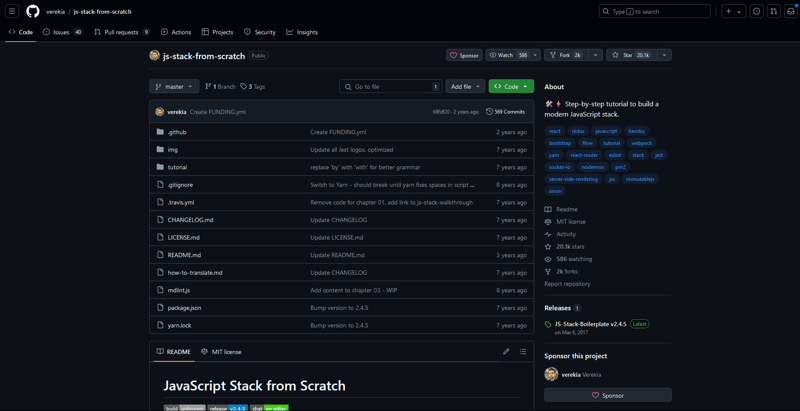Click the Sponsor button with heart
This screenshot has height=411, width=800.
click(x=463, y=55)
